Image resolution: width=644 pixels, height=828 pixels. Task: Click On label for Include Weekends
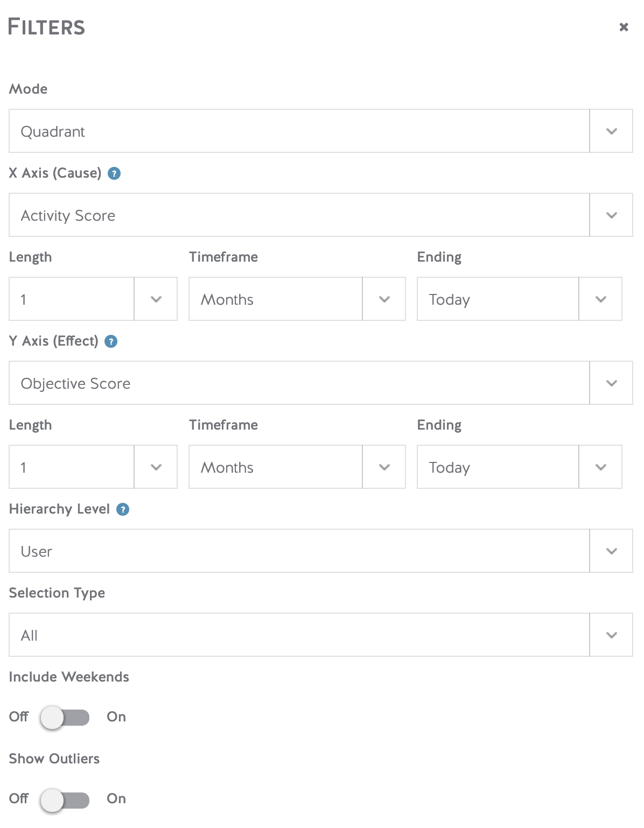(x=116, y=717)
